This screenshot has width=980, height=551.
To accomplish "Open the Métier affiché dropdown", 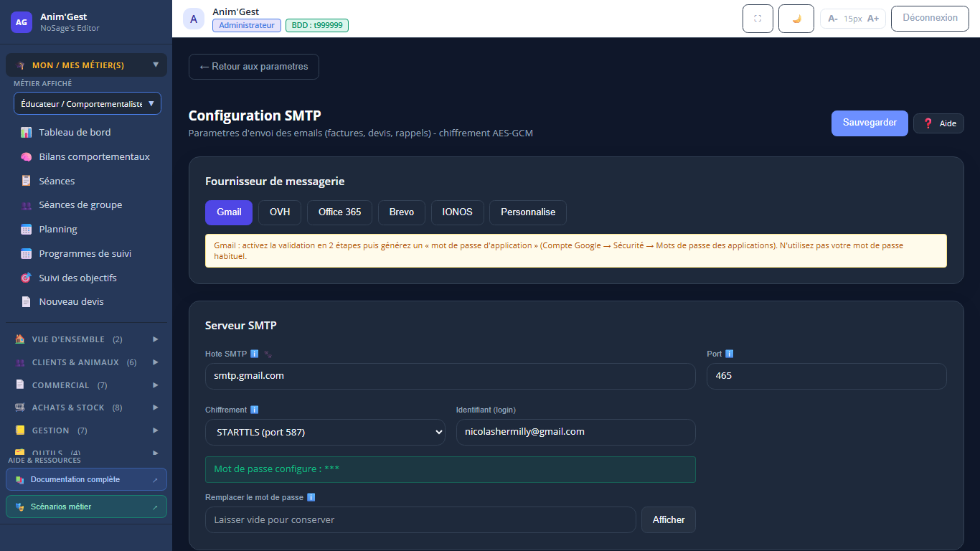I will tap(88, 103).
